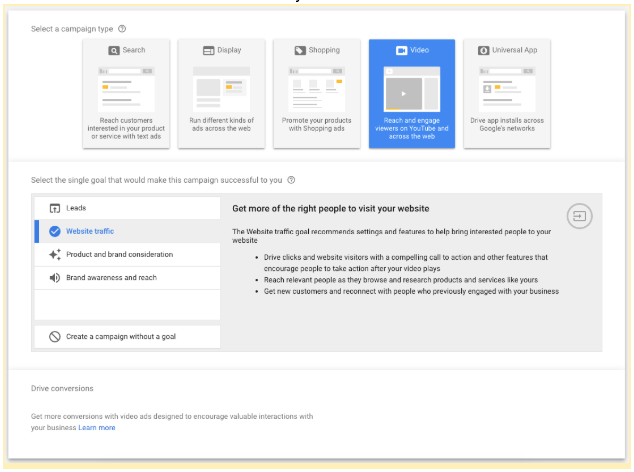Click the Display campaign type icon
Screen dimensions: 634x472
(x=208, y=50)
